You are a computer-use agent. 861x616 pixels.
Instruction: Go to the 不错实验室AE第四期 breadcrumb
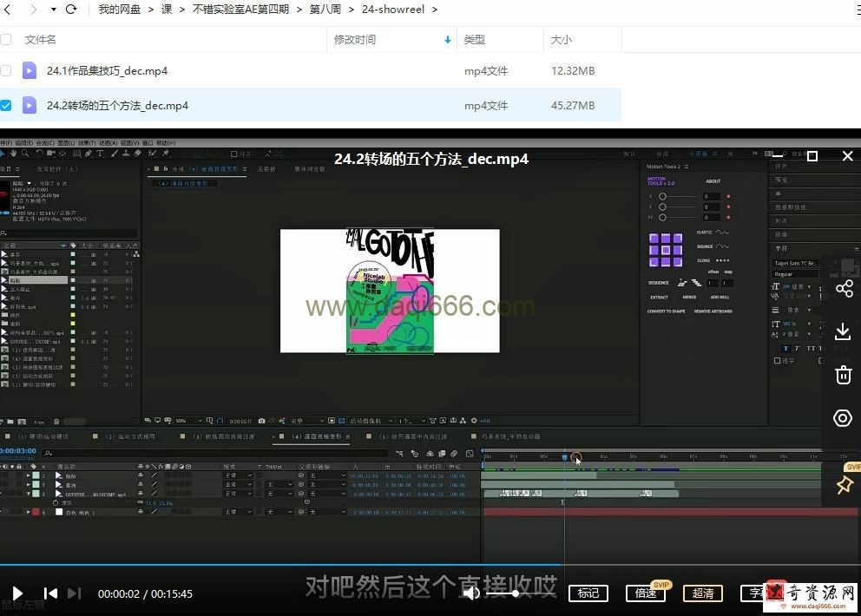point(240,10)
